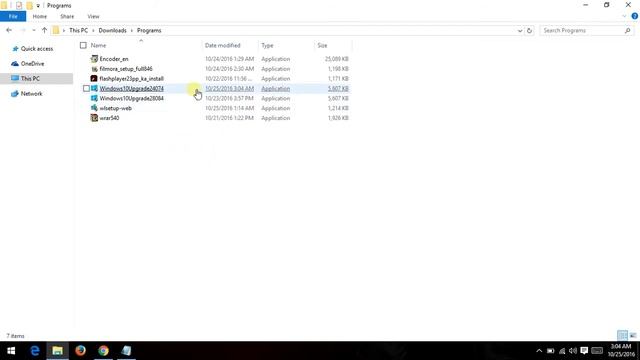Open Firefox from the taskbar

pos(80,351)
